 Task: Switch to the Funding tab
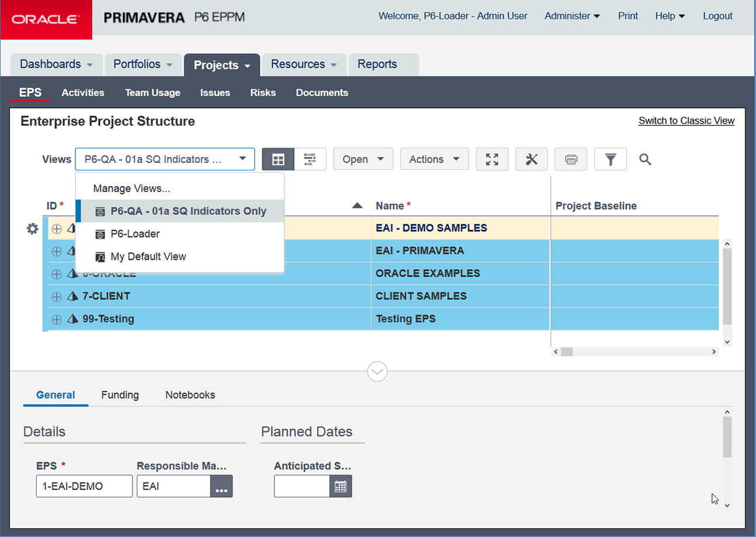tap(120, 395)
